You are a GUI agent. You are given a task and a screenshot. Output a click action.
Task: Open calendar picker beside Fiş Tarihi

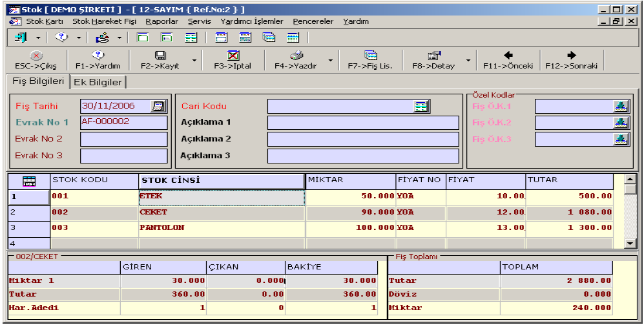click(158, 106)
